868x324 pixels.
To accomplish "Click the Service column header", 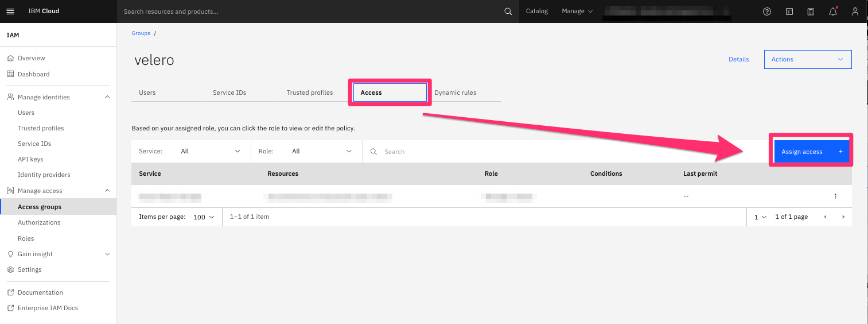I will click(150, 173).
